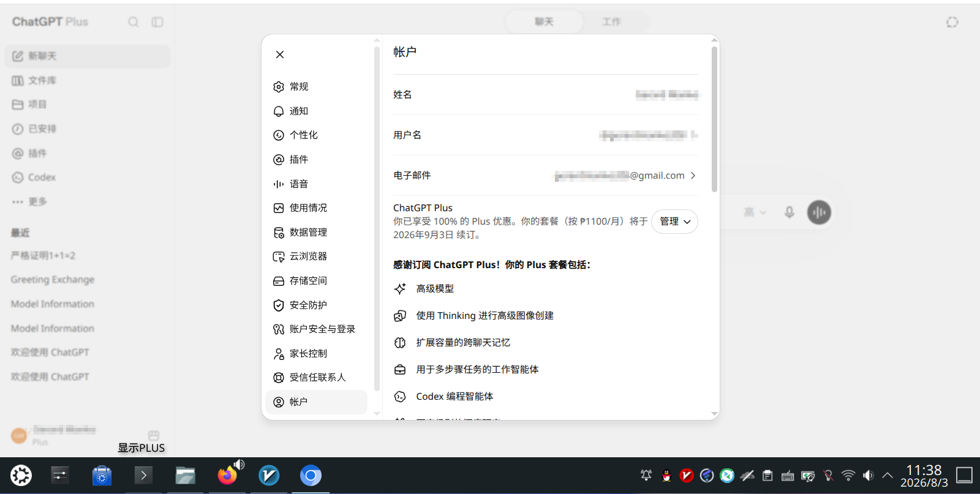Click the Wi-Fi icon in the system tray
Screen dimensions: 980x494
pos(848,476)
